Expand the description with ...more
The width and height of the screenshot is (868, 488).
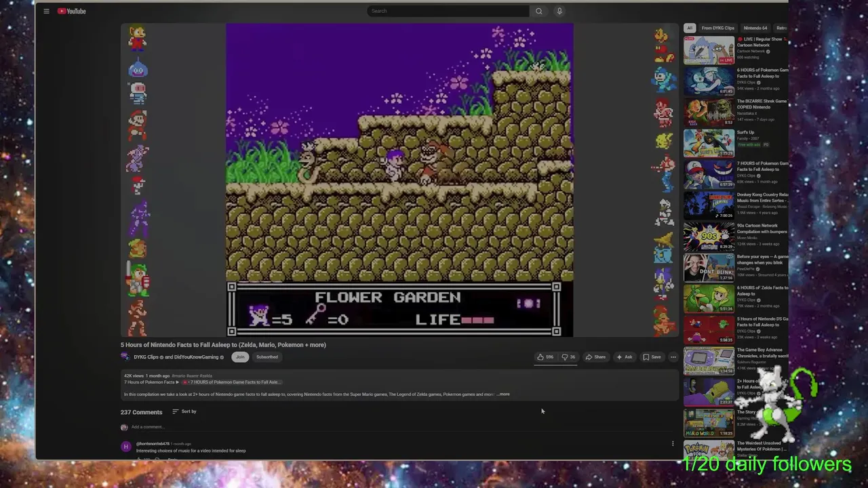point(503,394)
